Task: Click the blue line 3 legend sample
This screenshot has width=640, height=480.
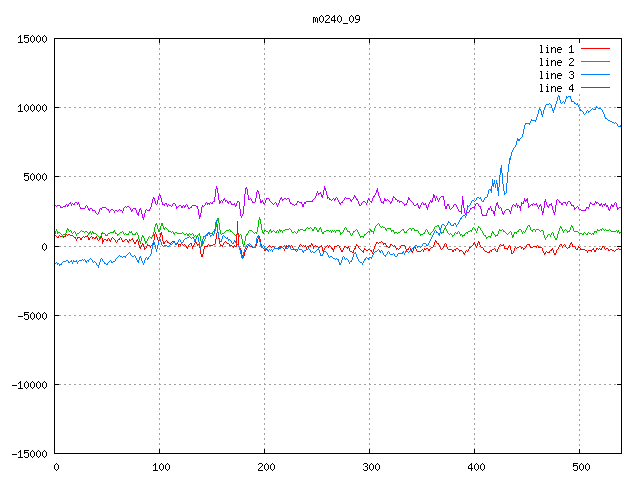Action: point(595,75)
